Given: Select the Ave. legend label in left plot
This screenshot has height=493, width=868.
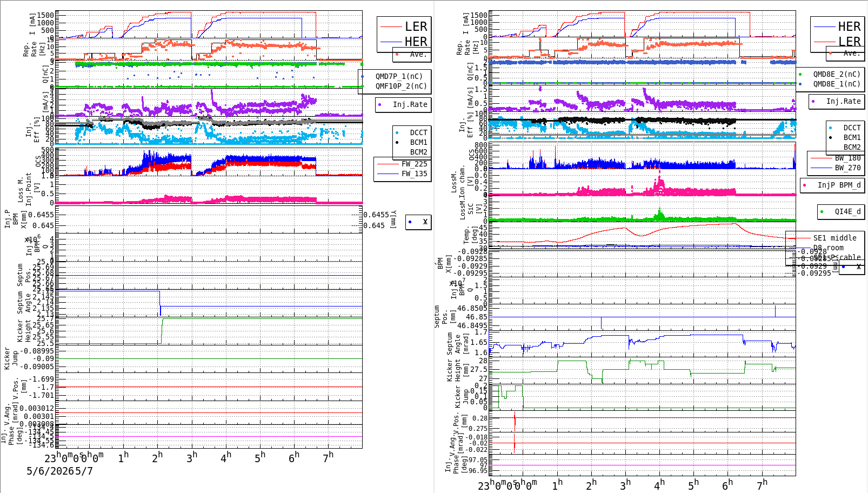Looking at the screenshot, I should click(x=418, y=54).
